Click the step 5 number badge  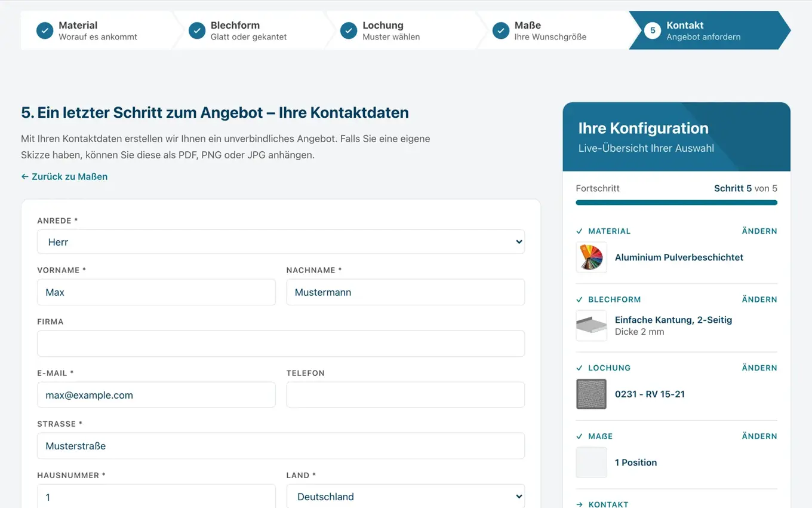click(653, 30)
